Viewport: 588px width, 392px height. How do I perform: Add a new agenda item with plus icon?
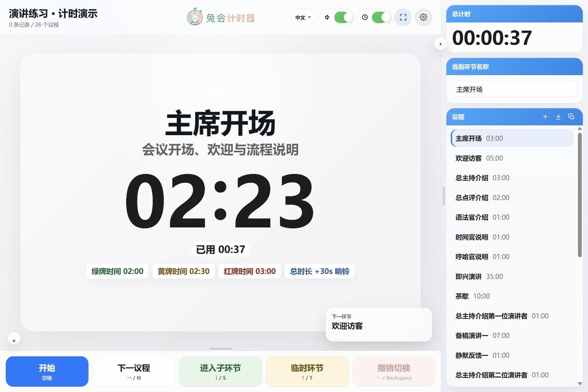coord(545,117)
